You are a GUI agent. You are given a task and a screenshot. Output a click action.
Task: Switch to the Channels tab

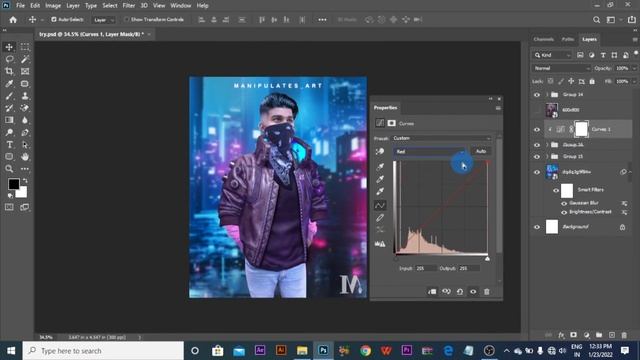click(544, 39)
